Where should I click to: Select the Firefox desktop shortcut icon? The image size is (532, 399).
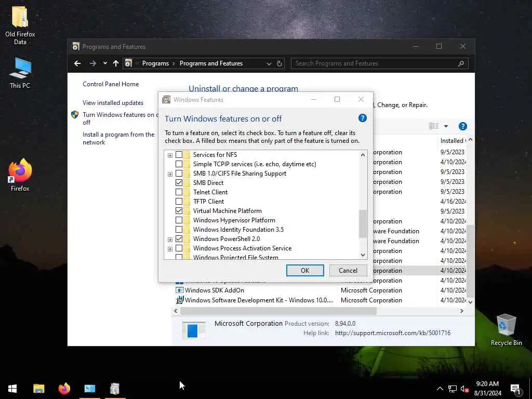[x=20, y=170]
